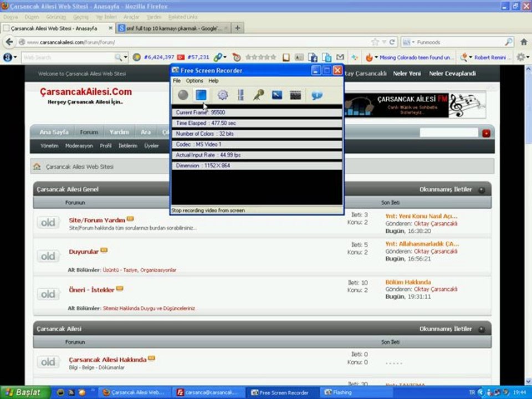Open Firefox home page icon
The height and width of the screenshot is (399, 532).
pyautogui.click(x=524, y=42)
